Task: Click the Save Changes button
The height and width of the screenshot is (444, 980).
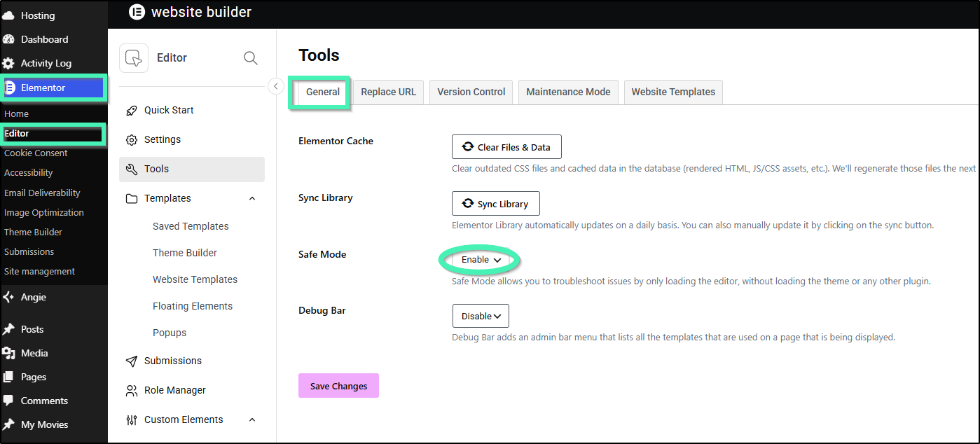Action: tap(338, 386)
